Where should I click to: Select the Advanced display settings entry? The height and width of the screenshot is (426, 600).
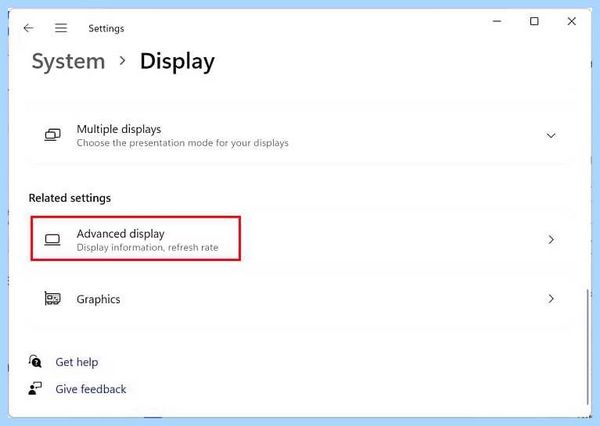coord(298,240)
